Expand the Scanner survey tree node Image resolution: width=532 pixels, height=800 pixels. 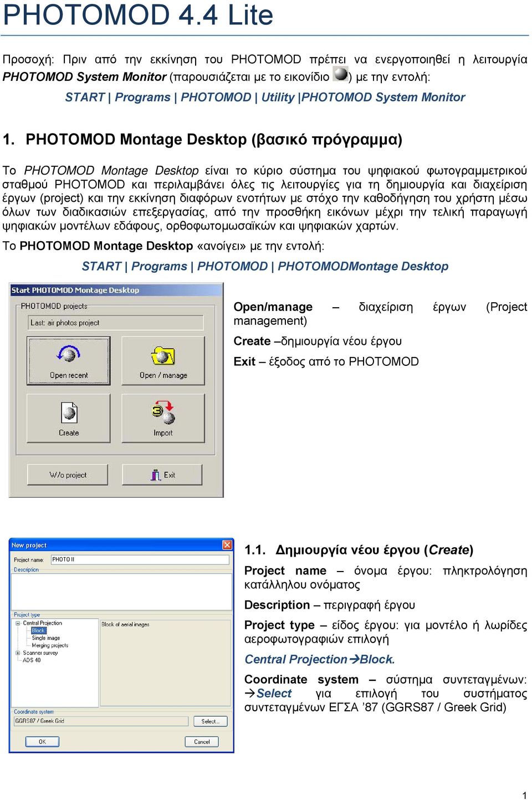[18, 653]
